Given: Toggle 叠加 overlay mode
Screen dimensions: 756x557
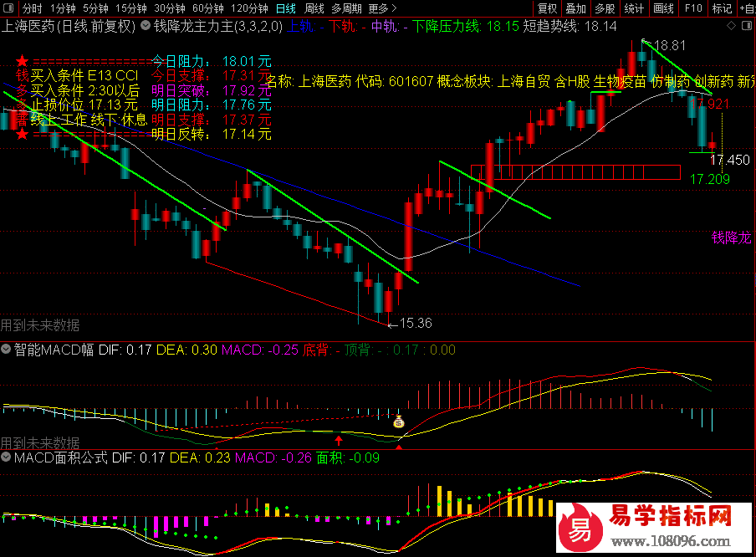Looking at the screenshot, I should [575, 8].
